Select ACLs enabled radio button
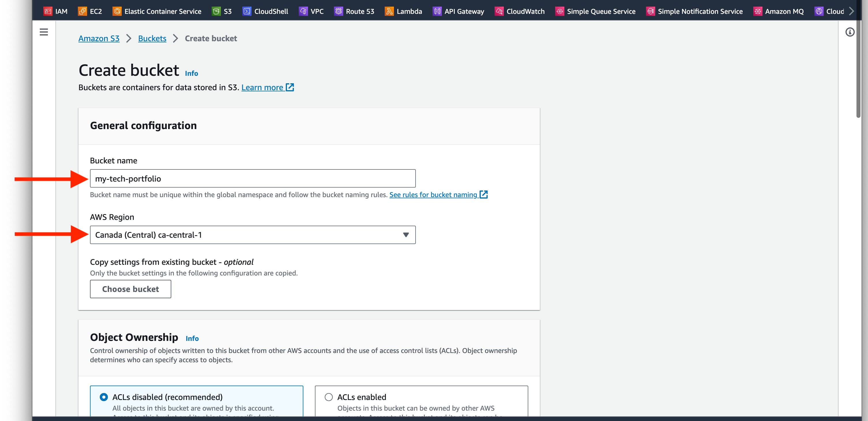 328,397
